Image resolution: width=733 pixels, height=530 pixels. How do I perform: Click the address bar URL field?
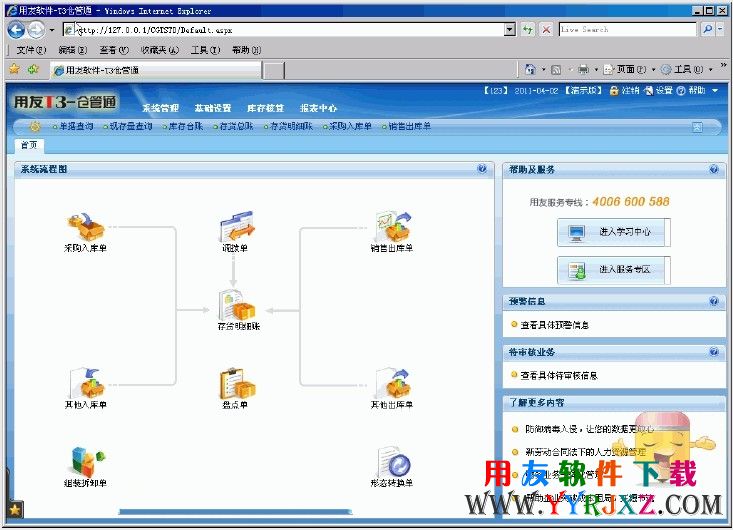(x=284, y=29)
